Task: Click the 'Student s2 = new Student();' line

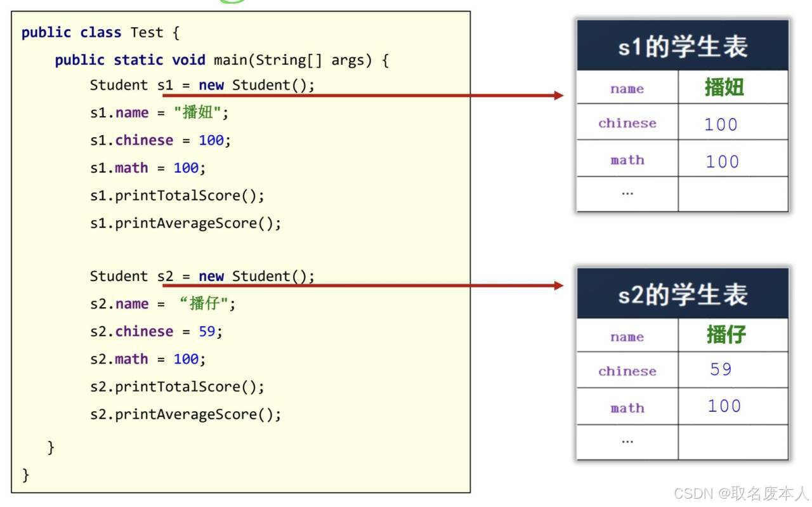Action: point(202,276)
